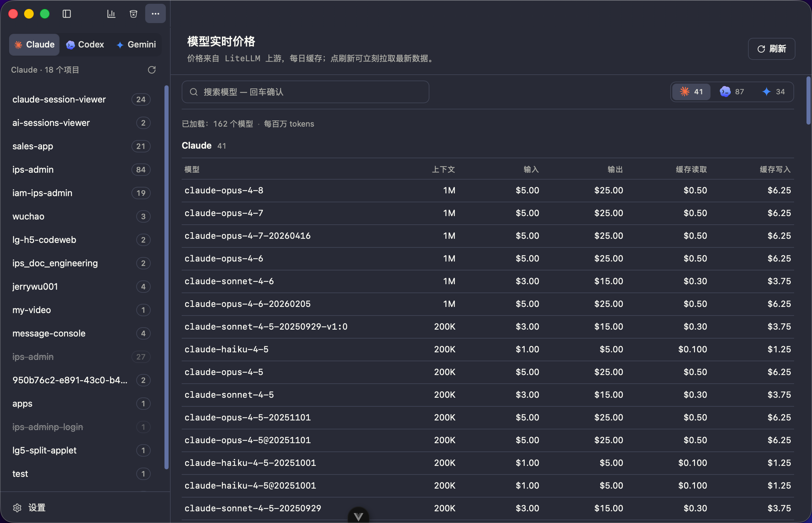Viewport: 812px width, 523px height.
Task: Refresh the Claude project list
Action: pos(152,70)
